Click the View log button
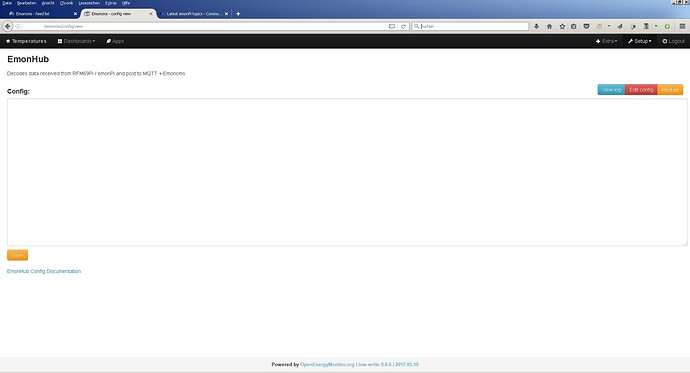The height and width of the screenshot is (373, 690). (611, 90)
